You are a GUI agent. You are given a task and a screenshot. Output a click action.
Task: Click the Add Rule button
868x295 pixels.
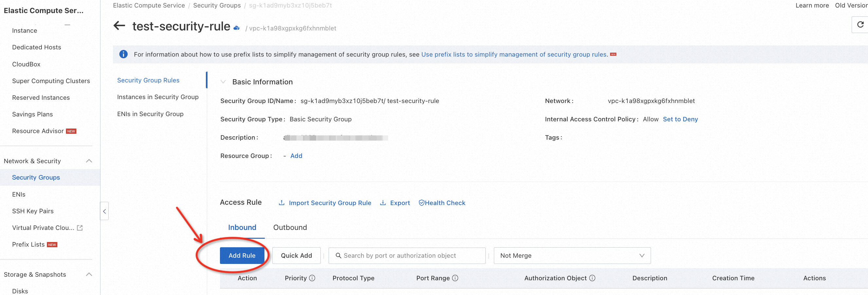pyautogui.click(x=242, y=256)
